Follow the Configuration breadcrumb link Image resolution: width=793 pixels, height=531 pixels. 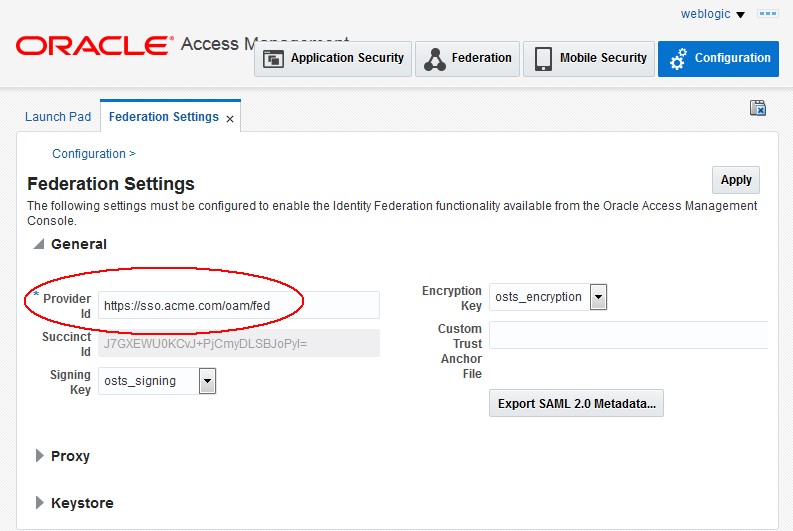89,154
